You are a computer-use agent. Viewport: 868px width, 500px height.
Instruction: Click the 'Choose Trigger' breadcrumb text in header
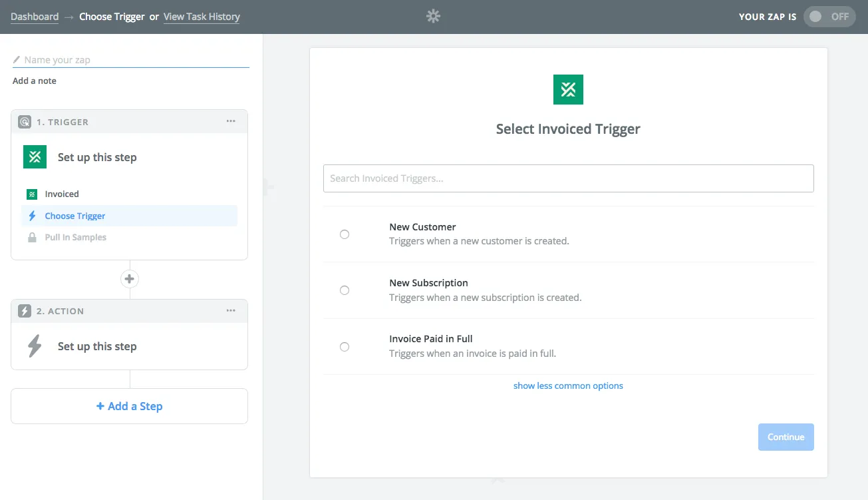point(112,17)
